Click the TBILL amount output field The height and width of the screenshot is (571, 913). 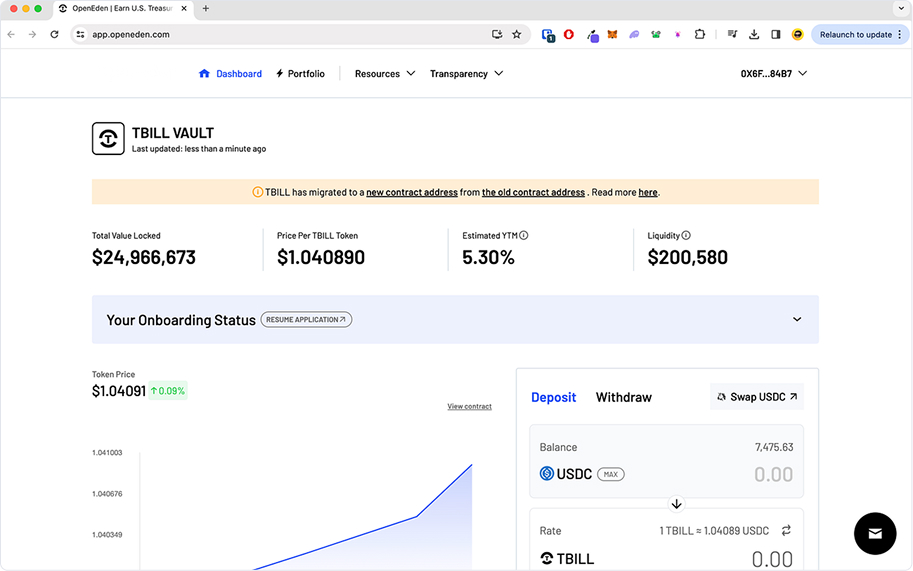click(772, 559)
